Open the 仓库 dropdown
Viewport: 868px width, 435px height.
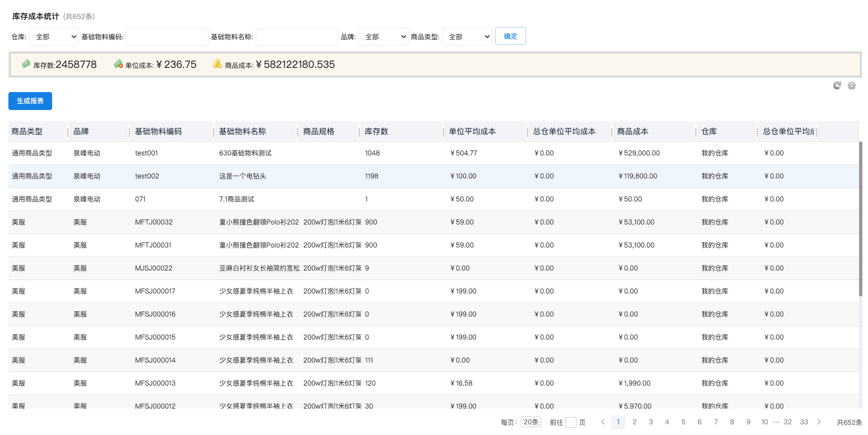(54, 36)
